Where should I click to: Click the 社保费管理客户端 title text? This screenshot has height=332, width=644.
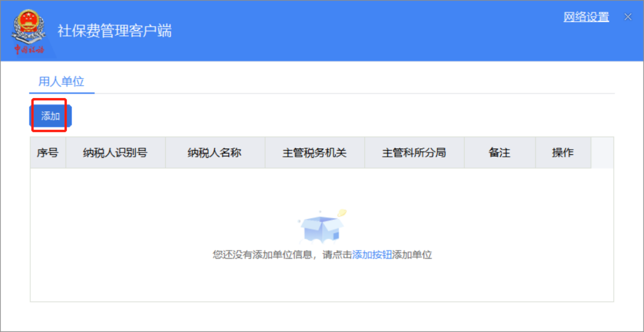[x=115, y=30]
